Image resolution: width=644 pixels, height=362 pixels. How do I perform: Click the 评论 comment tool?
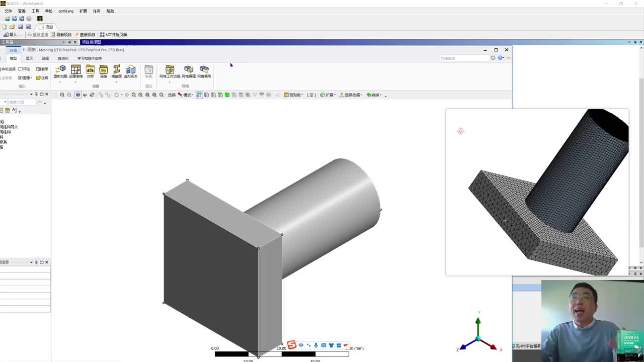24,69
